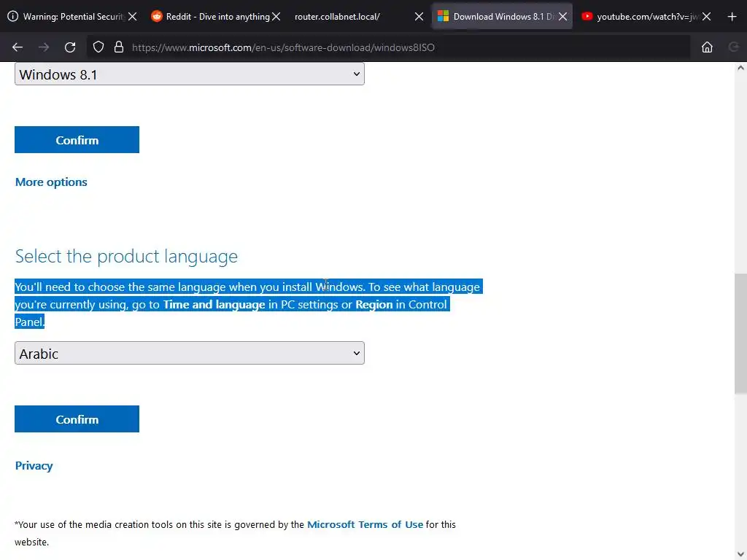747x560 pixels.
Task: Confirm the Windows 8.1 edition selection
Action: tap(77, 139)
